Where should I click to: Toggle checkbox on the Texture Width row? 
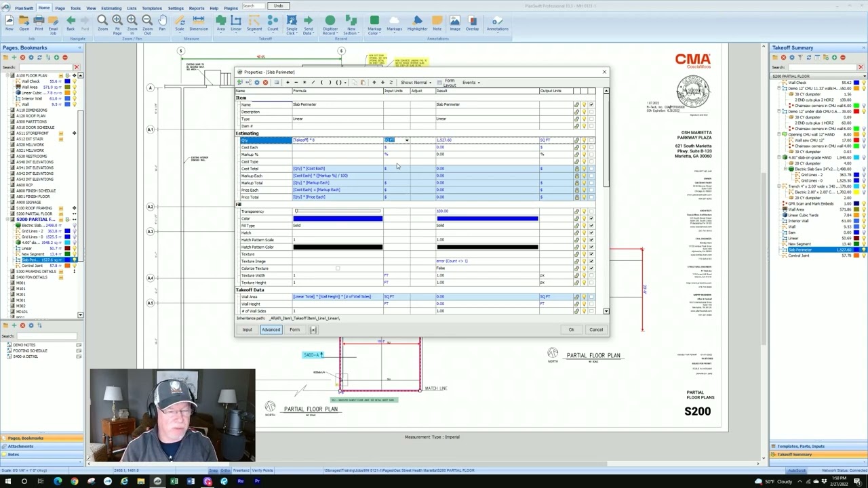[591, 276]
